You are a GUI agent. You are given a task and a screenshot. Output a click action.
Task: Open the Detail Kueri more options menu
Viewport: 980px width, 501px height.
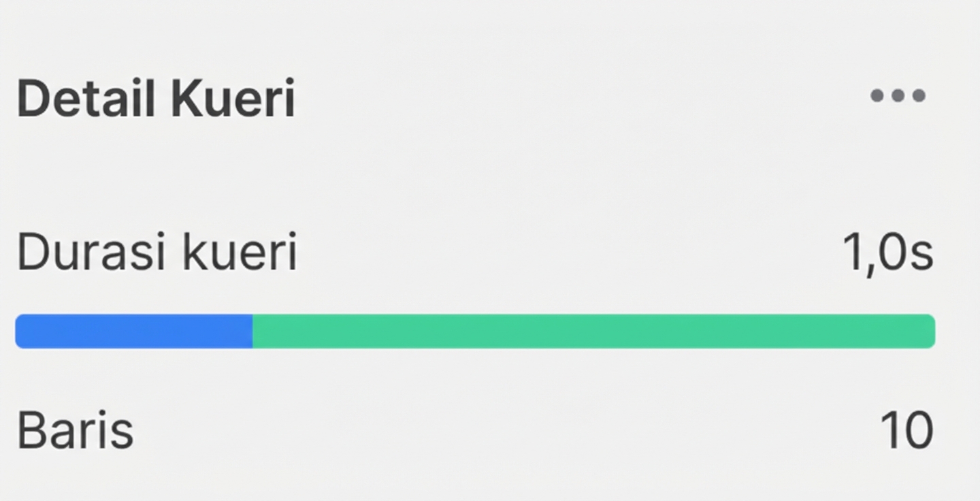[898, 95]
